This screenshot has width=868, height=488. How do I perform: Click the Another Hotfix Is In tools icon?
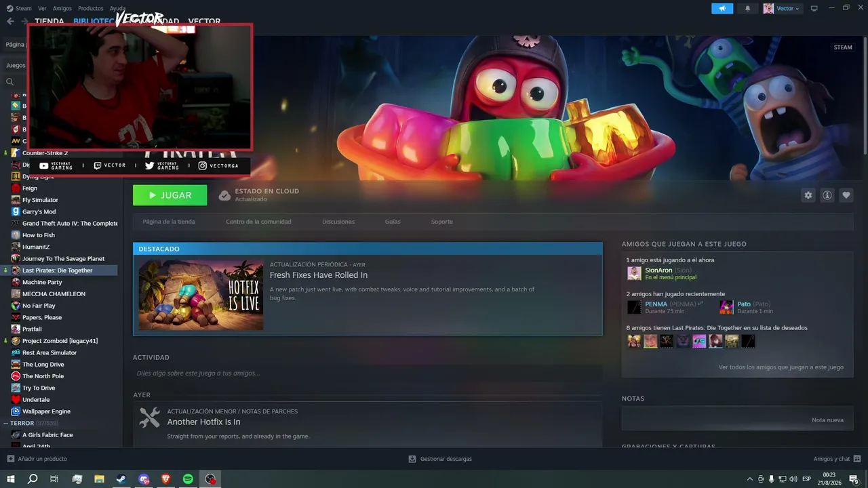(149, 418)
